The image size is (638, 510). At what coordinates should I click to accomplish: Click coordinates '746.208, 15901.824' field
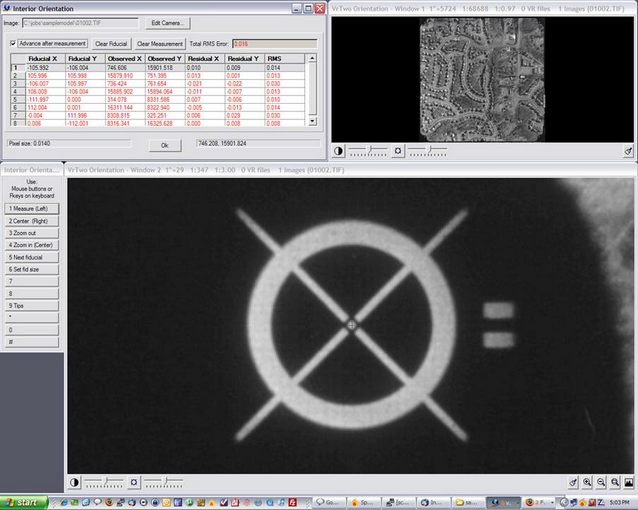point(258,143)
